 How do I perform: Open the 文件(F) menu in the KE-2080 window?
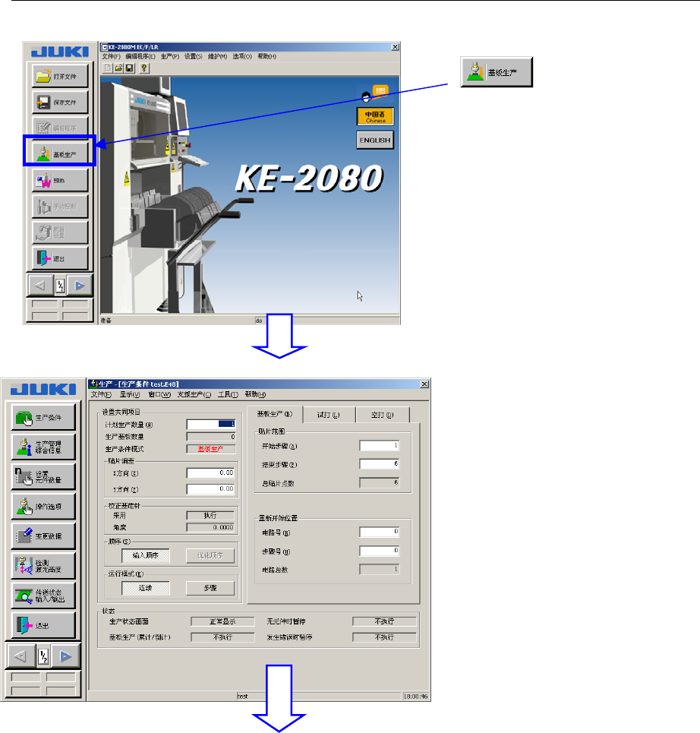click(x=111, y=56)
